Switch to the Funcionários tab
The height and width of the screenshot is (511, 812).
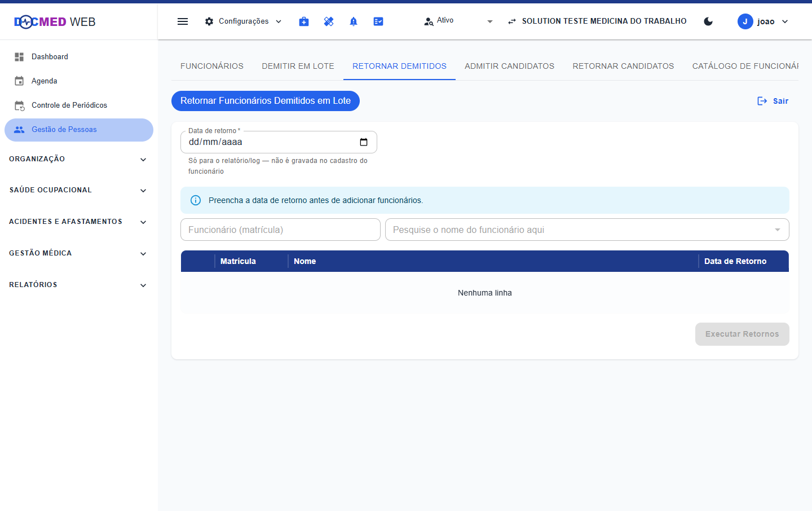coord(212,66)
